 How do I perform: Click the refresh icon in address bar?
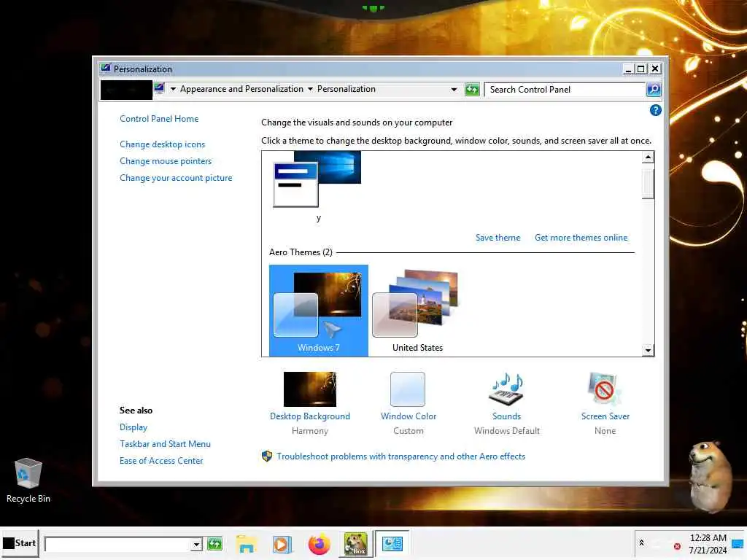pos(472,89)
